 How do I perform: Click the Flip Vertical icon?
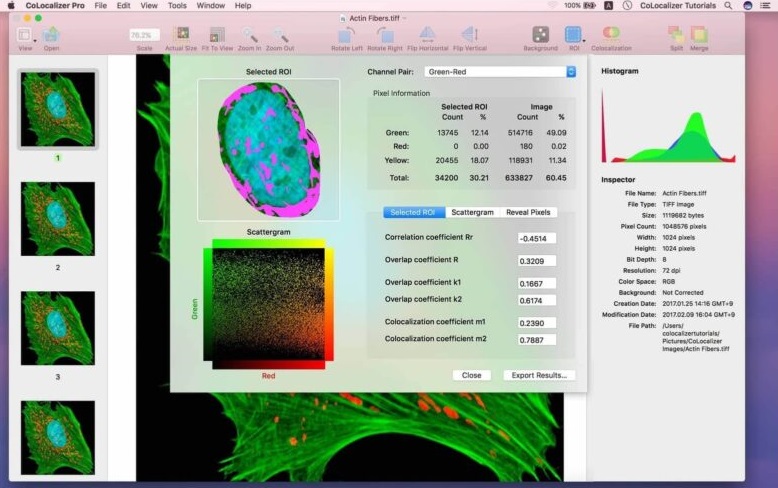469,34
